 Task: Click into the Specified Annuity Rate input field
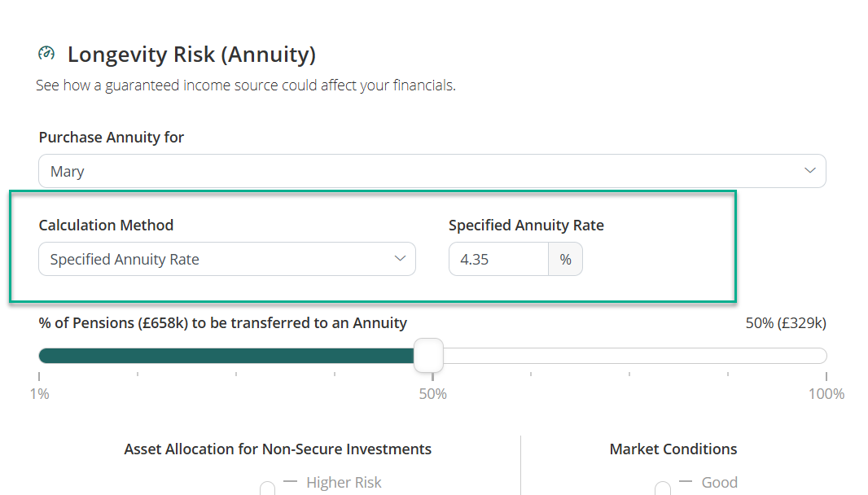pyautogui.click(x=498, y=260)
